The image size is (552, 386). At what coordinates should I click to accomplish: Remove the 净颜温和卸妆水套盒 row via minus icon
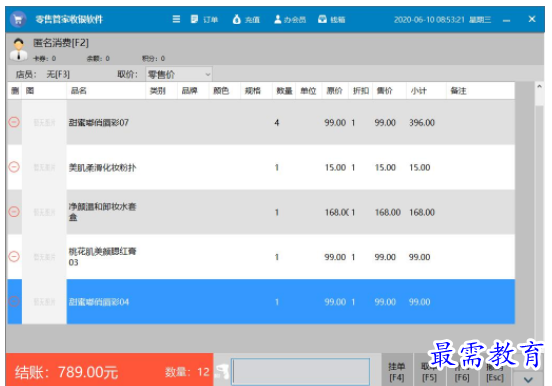[x=14, y=212]
